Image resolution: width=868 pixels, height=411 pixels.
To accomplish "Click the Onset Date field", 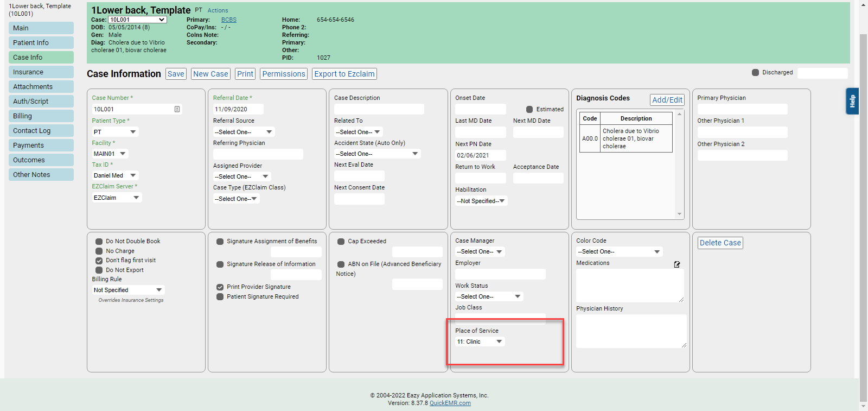I will pos(481,109).
